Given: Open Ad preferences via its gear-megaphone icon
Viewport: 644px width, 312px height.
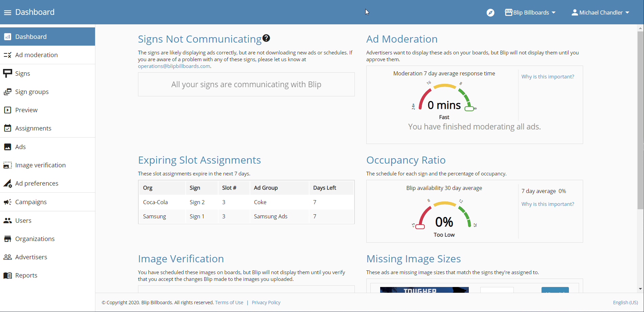Looking at the screenshot, I should [x=7, y=183].
